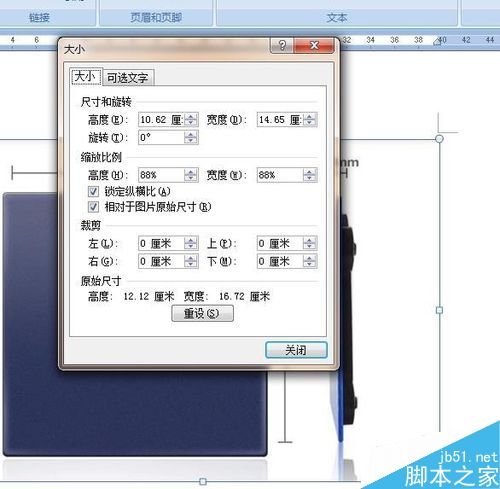Click the crop 上 input field
The image size is (500, 489).
click(280, 243)
